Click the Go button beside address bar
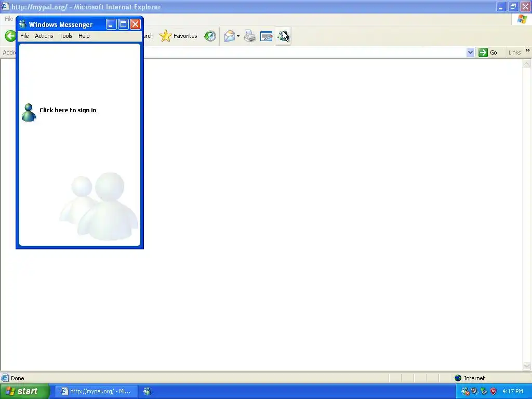Screen dimensions: 532x399 click(x=488, y=52)
